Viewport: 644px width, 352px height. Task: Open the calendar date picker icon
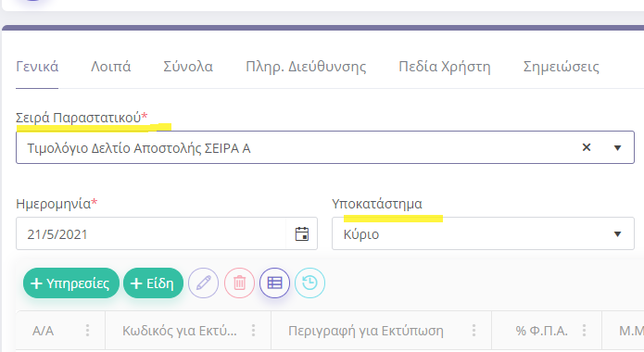302,233
